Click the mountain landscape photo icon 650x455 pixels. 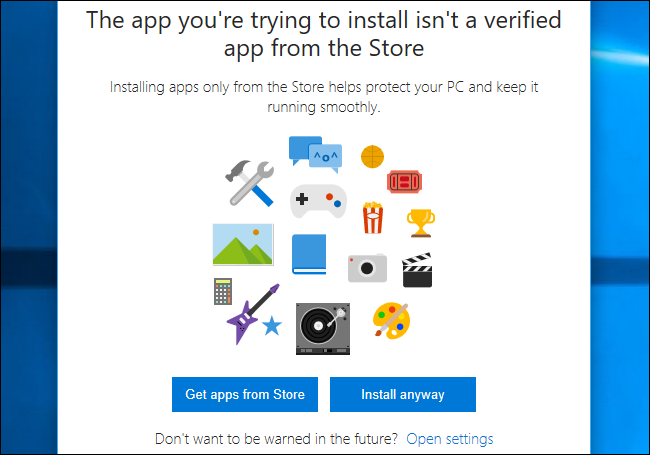point(242,244)
